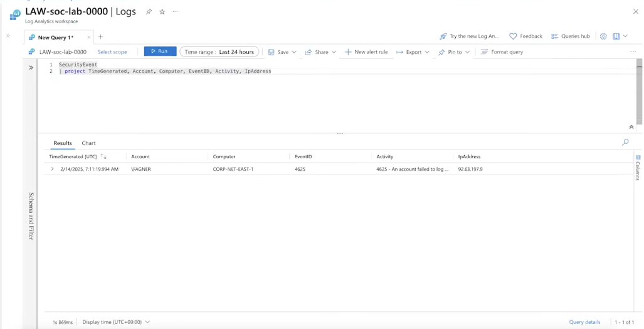Screen dimensions: 644x329
Task: Expand Schema and Filter pane chevrons
Action: click(31, 67)
